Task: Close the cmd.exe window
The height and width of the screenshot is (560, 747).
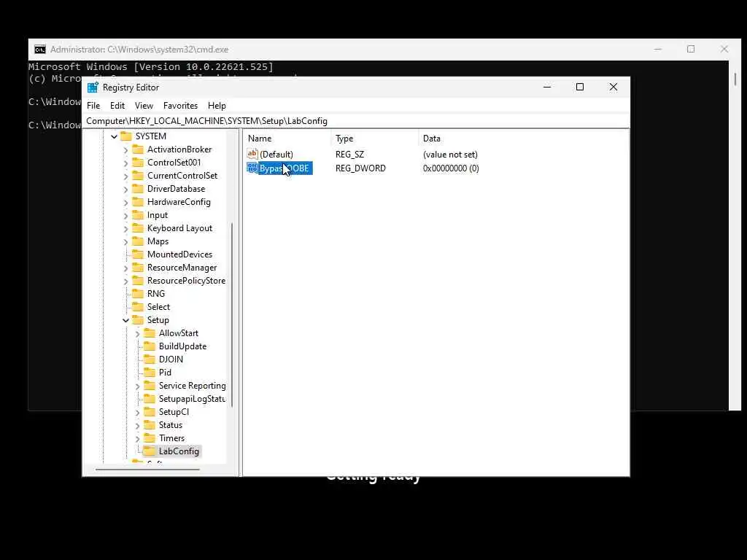Action: pos(724,49)
